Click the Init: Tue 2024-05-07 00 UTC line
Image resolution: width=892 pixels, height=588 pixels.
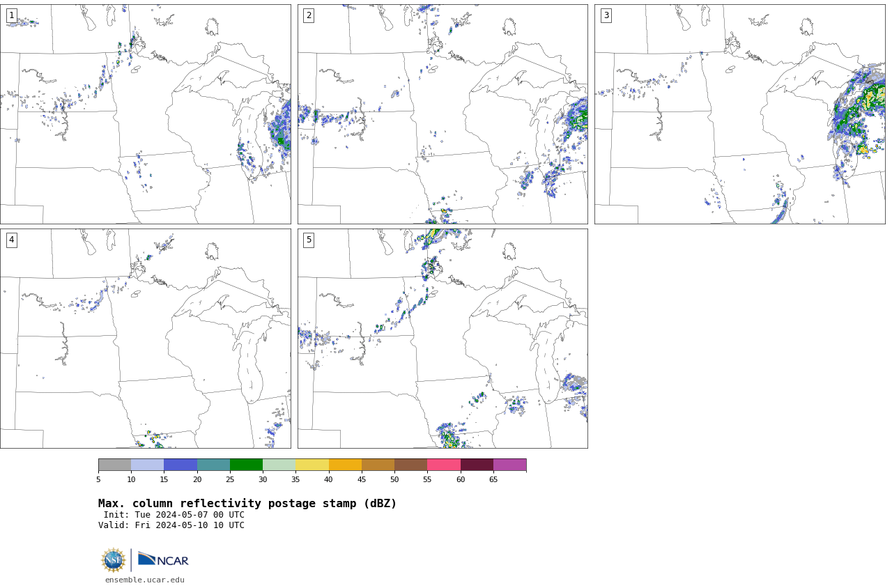pos(174,515)
